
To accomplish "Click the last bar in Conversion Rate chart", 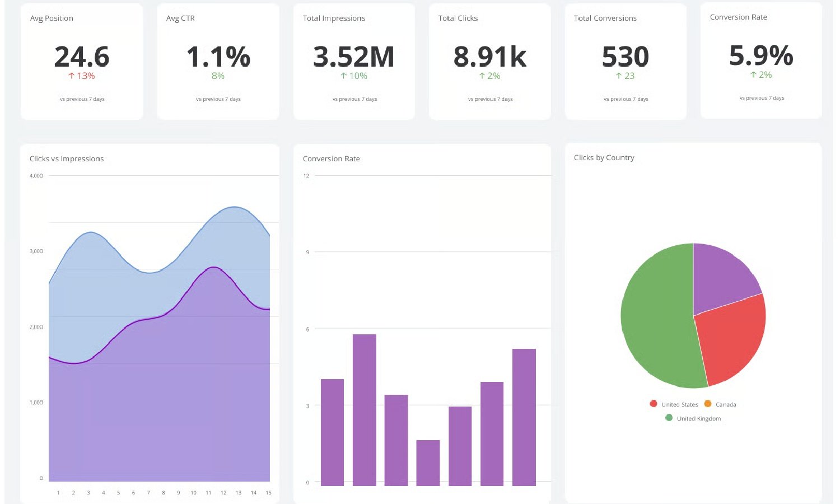I will pos(524,417).
